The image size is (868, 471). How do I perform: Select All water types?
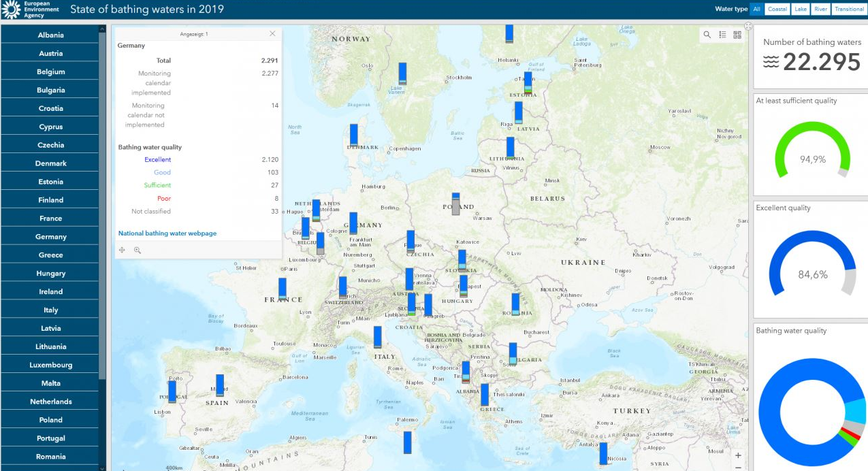point(756,10)
